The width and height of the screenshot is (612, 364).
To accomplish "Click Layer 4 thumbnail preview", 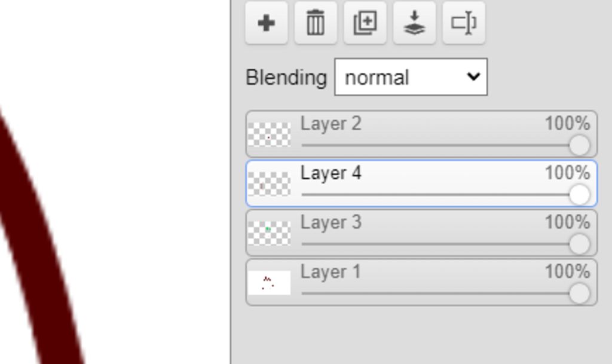I will point(269,184).
